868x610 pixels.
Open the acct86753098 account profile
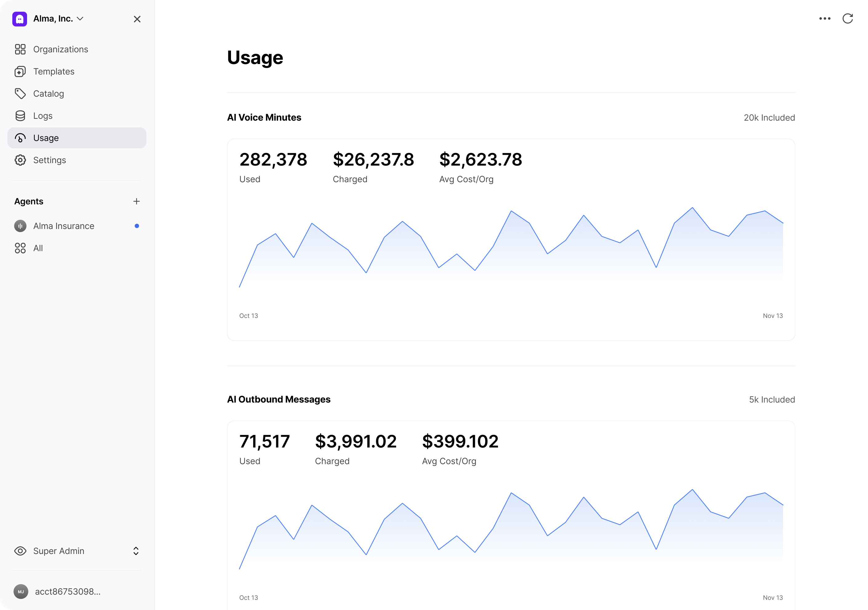[67, 592]
